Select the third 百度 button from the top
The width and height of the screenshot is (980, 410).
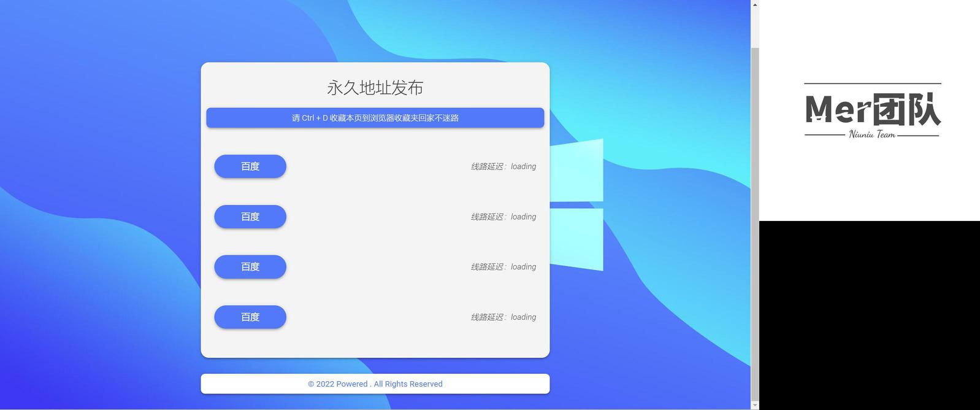[x=250, y=267]
